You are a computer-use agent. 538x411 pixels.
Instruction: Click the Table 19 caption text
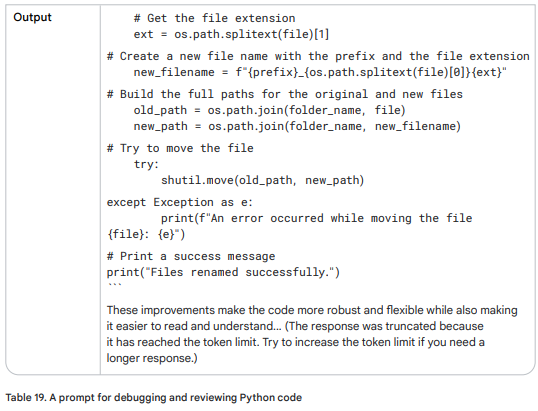click(x=154, y=397)
